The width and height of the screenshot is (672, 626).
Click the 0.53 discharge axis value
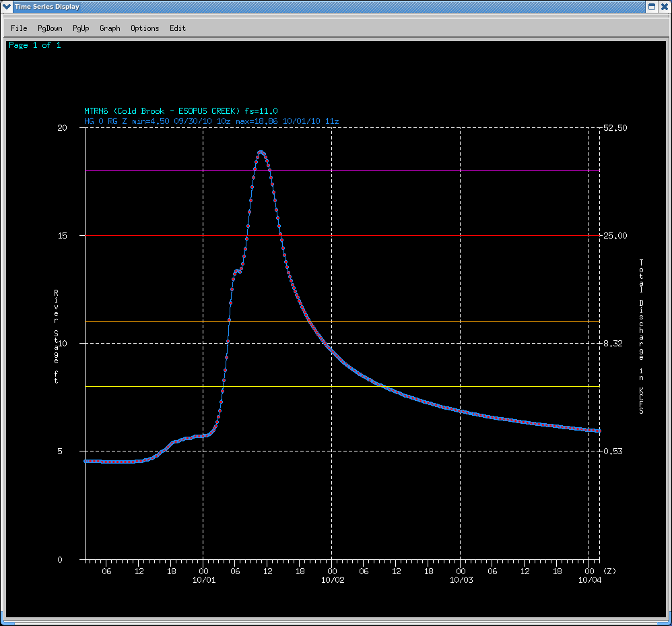(x=613, y=451)
